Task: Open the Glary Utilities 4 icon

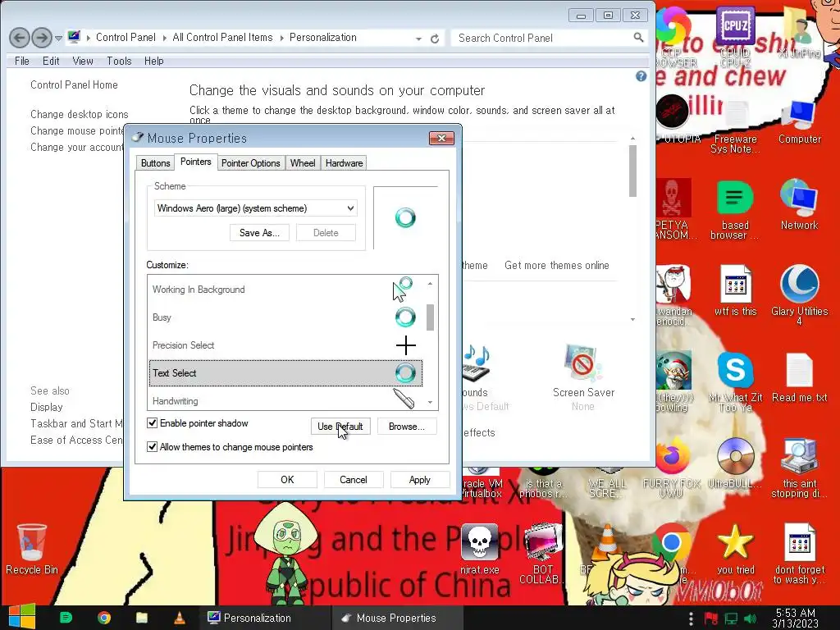Action: point(799,295)
